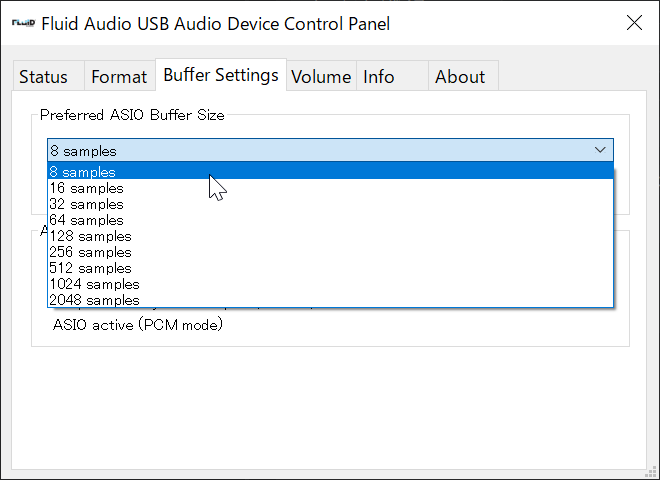
Task: Choose 128 samples in dropdown list
Action: tap(330, 236)
